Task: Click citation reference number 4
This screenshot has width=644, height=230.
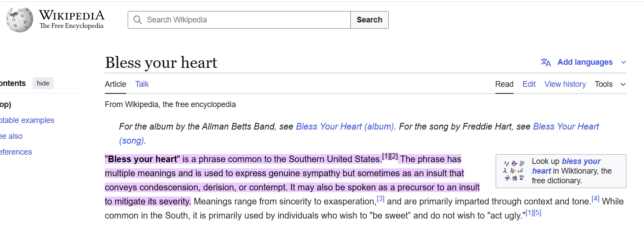Action: point(596,199)
